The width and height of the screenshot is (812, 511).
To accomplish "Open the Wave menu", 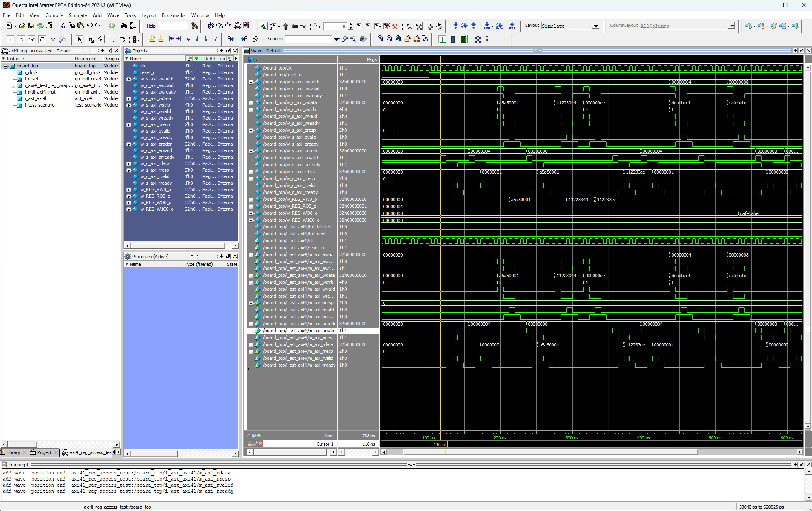I will [113, 15].
